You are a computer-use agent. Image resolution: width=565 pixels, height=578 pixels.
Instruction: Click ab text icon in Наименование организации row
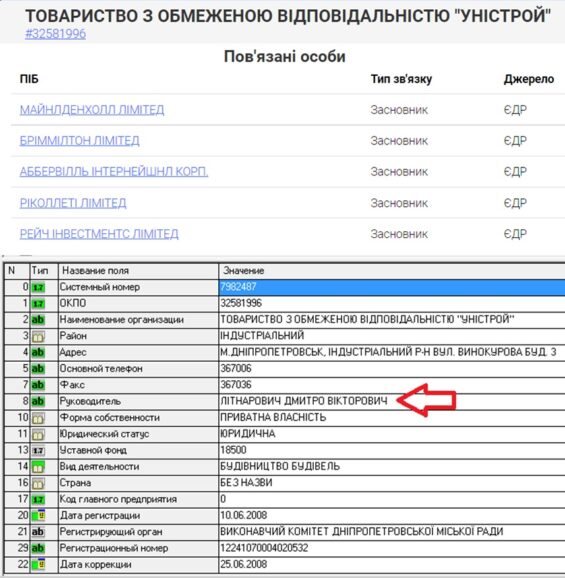tap(38, 320)
